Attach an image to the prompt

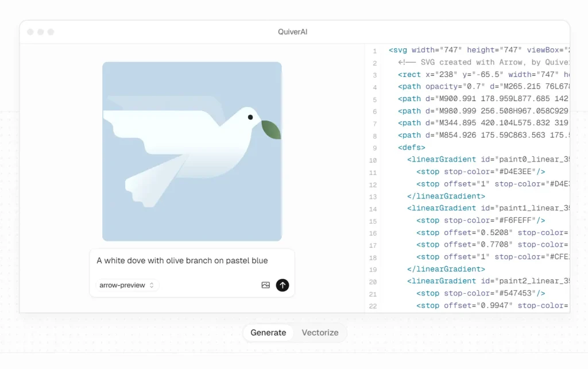(265, 285)
